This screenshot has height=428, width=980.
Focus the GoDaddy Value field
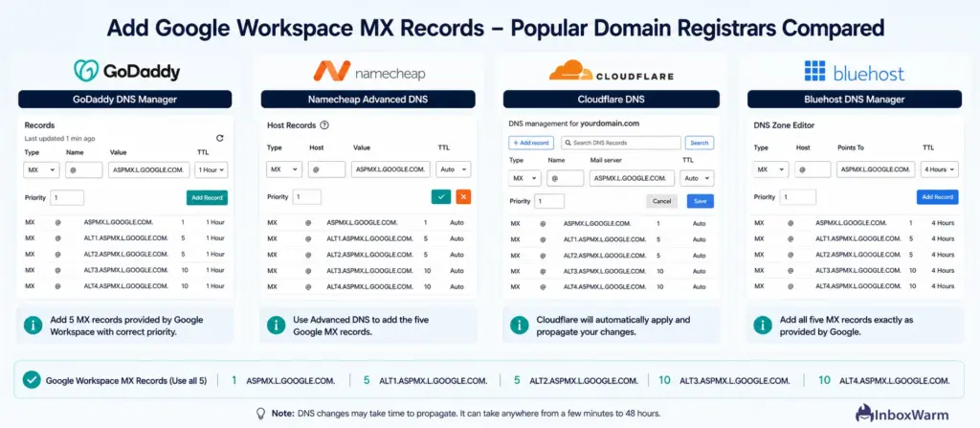(x=148, y=169)
